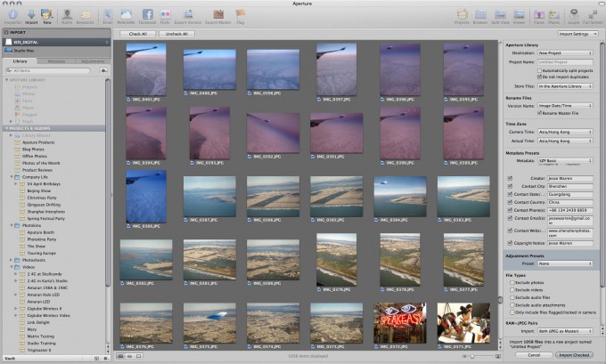Select the SPEAKEASY neon sign thumbnail

(x=400, y=323)
